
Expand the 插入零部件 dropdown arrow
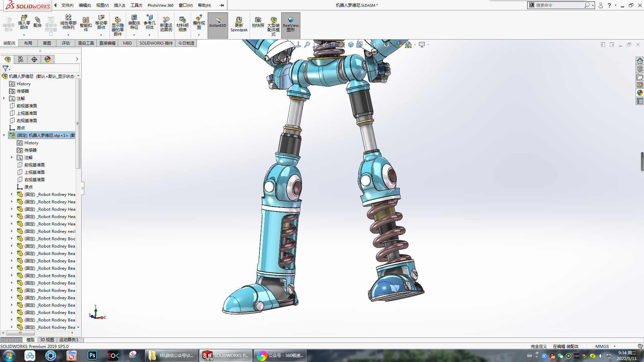[x=24, y=35]
